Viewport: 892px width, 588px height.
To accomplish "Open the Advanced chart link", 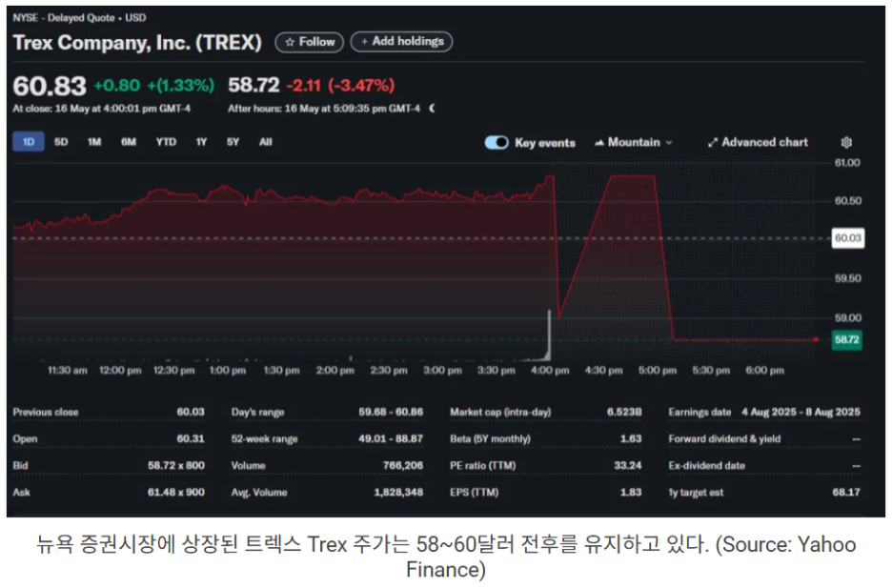I will (758, 142).
